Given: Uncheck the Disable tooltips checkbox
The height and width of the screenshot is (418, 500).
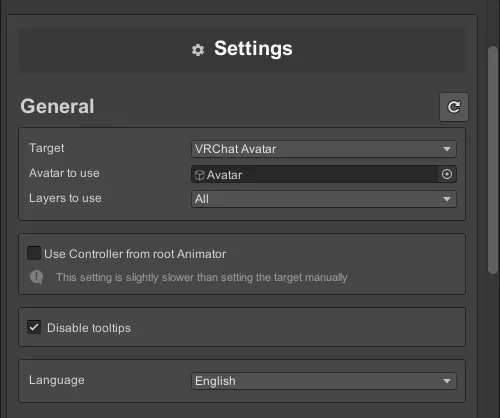Looking at the screenshot, I should click(34, 327).
